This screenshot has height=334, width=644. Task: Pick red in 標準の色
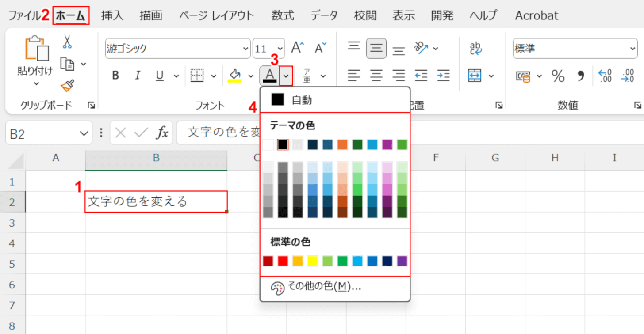[x=283, y=261]
